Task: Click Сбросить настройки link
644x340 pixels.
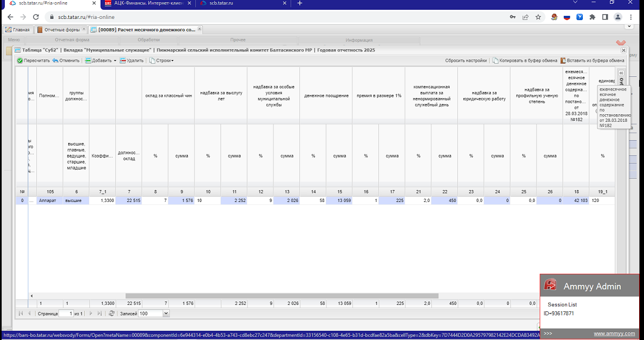Action: pos(466,61)
